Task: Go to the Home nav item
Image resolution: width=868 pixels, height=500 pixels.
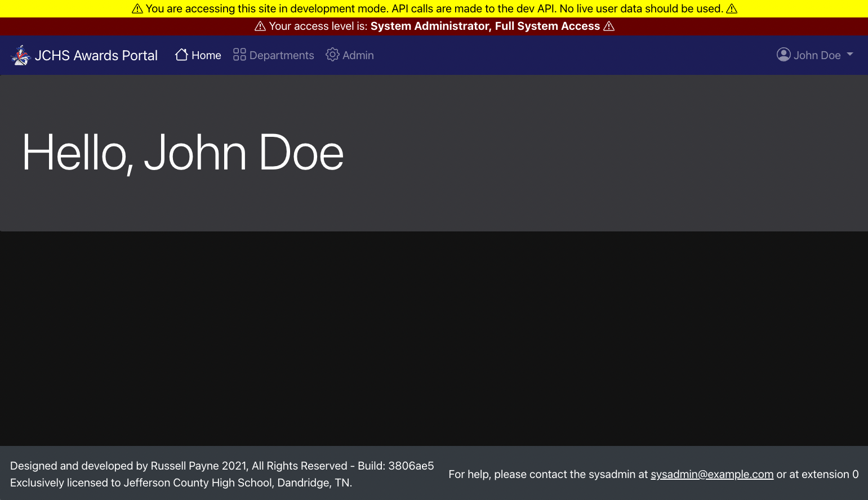Action: click(x=206, y=55)
